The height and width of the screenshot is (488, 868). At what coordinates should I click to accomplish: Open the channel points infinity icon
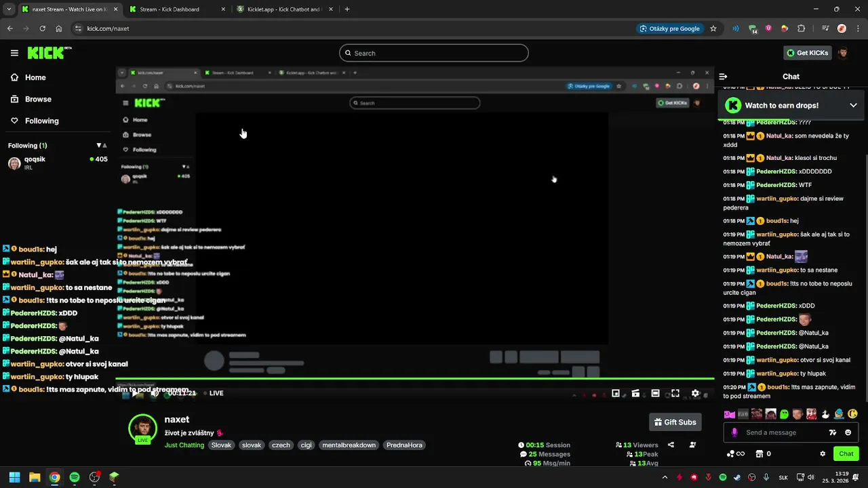tap(736, 454)
